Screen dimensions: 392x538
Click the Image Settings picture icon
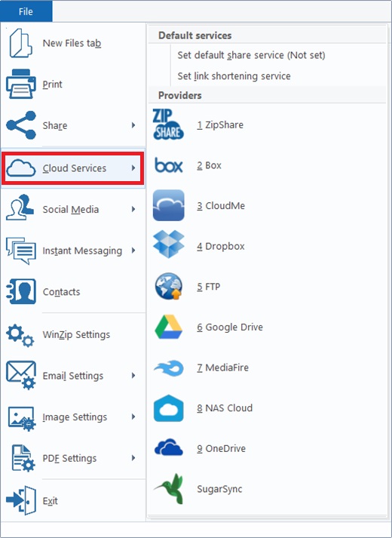click(x=22, y=419)
